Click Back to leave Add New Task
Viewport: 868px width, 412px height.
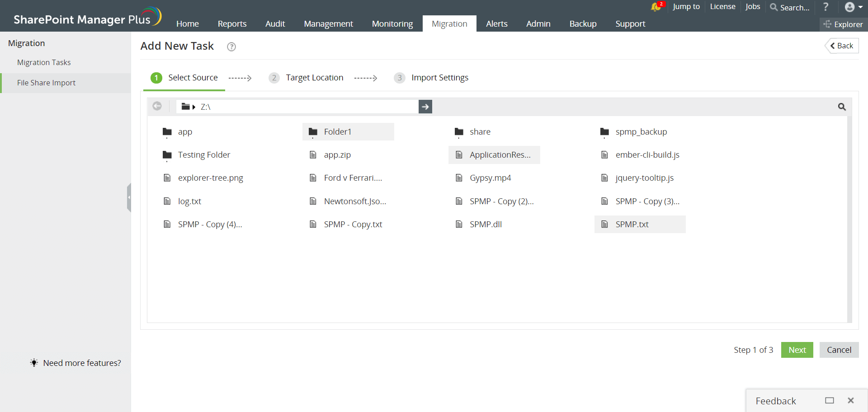tap(842, 46)
